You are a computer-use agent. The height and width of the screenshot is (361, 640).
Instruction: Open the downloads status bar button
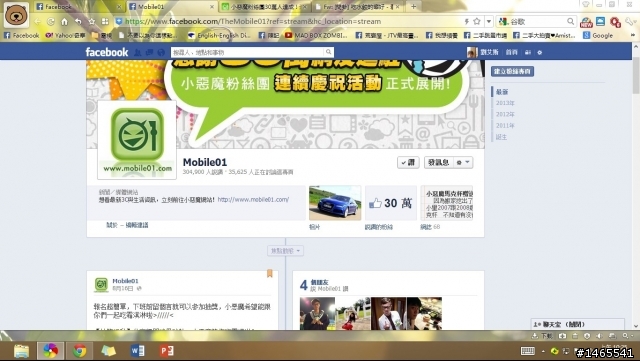click(x=542, y=336)
